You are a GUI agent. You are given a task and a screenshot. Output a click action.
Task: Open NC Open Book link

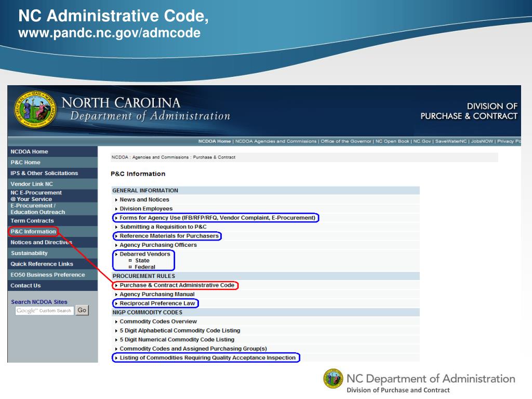[392, 141]
